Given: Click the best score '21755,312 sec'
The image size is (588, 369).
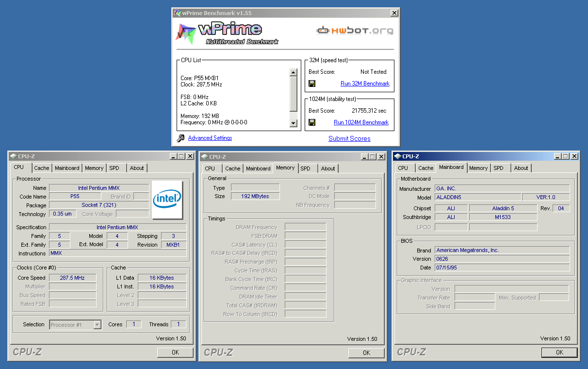Looking at the screenshot, I should coord(369,111).
